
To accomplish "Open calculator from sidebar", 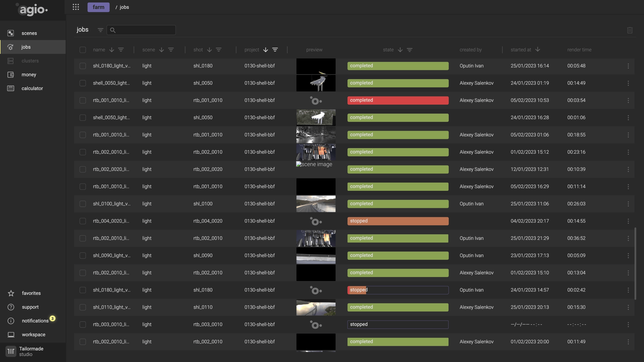I will [x=32, y=88].
